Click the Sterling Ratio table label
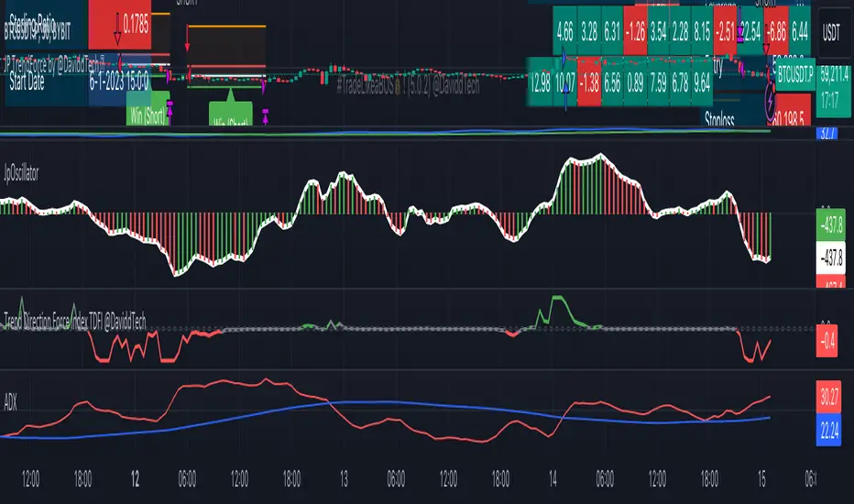Viewport: 854px width, 504px height. tap(32, 24)
